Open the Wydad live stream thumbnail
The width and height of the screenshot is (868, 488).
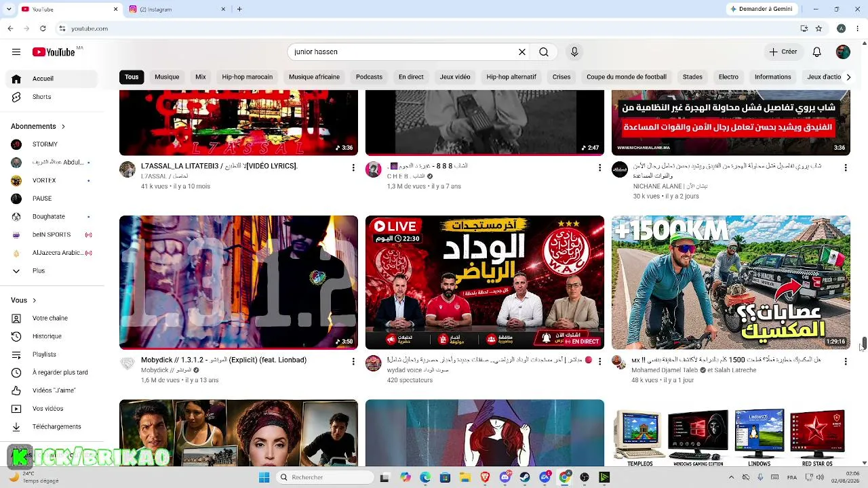(x=485, y=283)
